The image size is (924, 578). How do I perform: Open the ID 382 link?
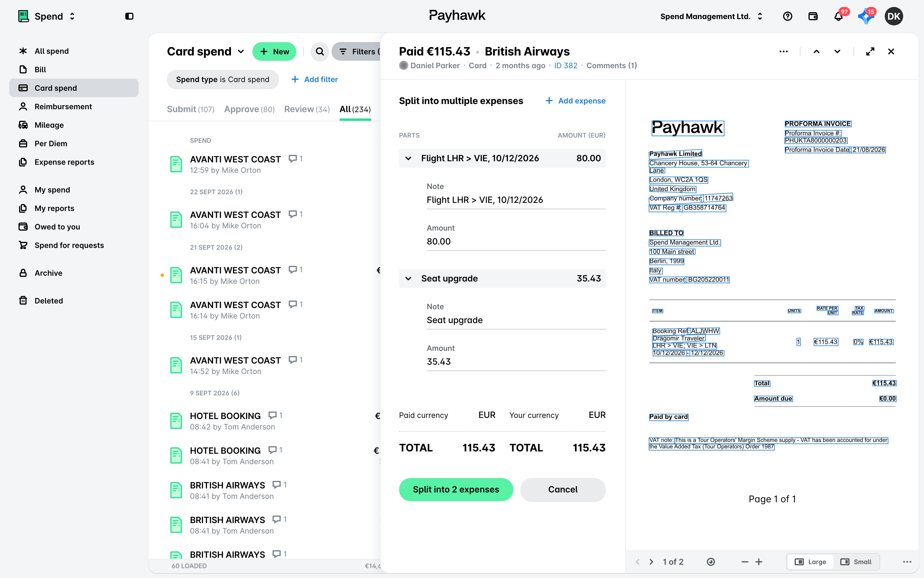point(565,66)
